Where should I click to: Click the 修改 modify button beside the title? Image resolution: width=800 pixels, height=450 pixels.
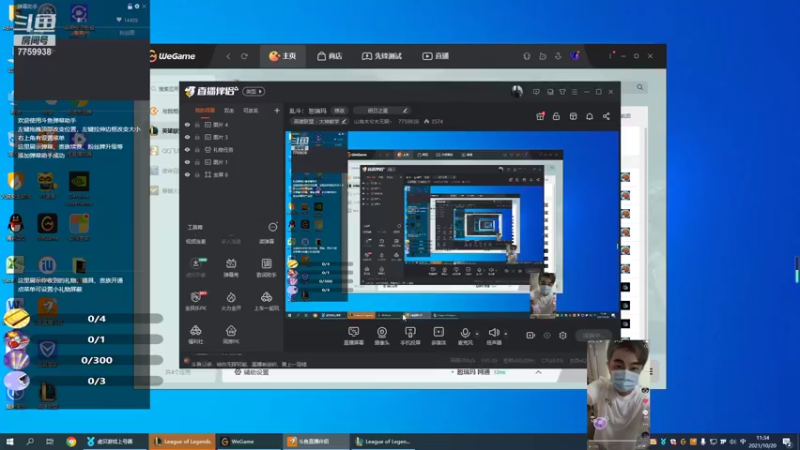[339, 111]
